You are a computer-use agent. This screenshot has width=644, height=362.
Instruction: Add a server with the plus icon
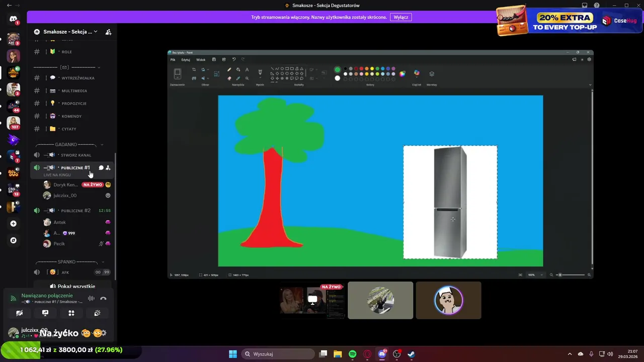(14, 224)
